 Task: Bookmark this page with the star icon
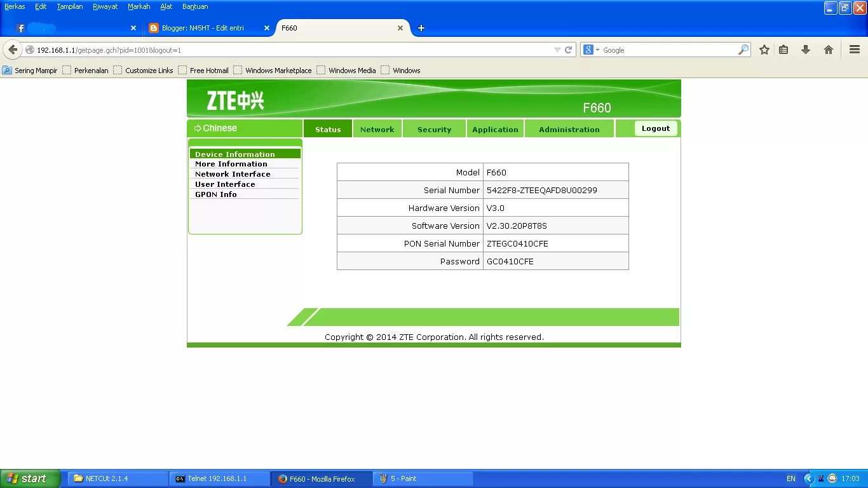click(x=764, y=50)
